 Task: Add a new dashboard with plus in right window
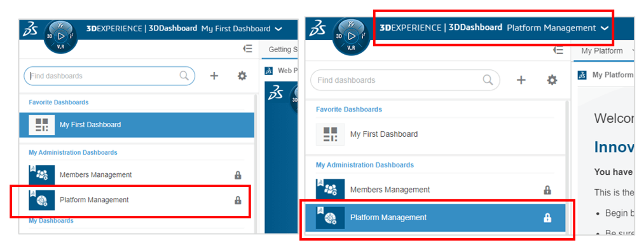click(521, 80)
